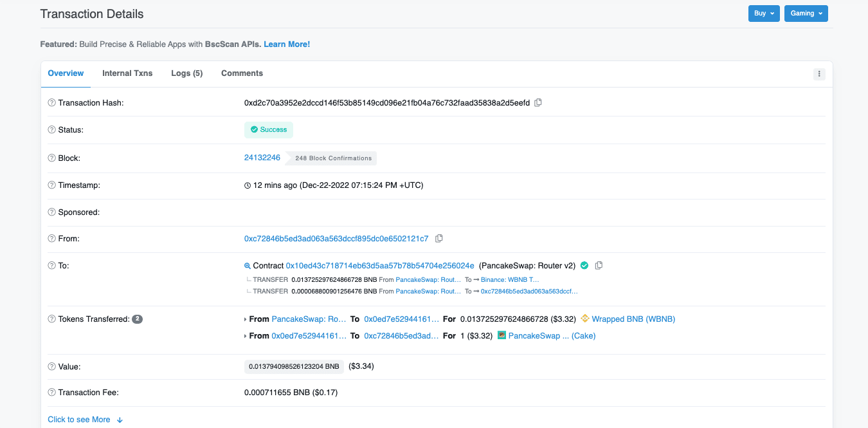
Task: Click the 0.000068800901256476 BNB transfer amount
Action: pyautogui.click(x=334, y=292)
